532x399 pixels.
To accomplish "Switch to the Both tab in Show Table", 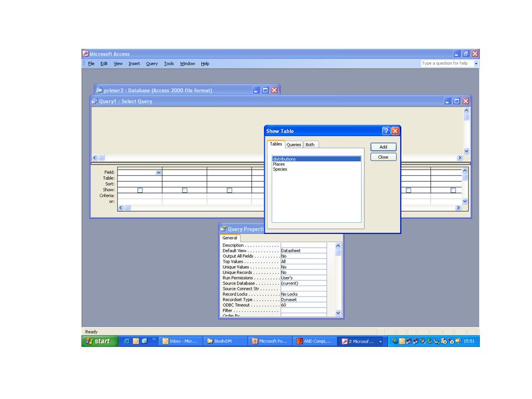I will [310, 145].
